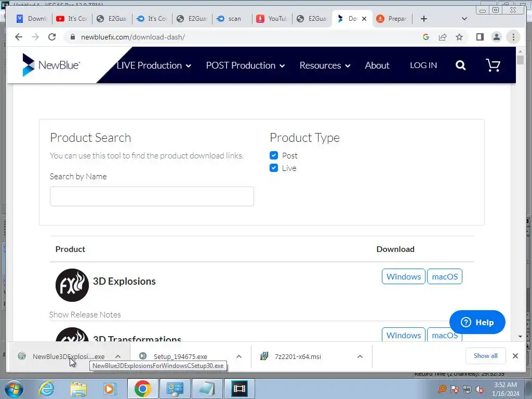Bookmark this page with the star
Screen dimensions: 532x399
(459, 37)
